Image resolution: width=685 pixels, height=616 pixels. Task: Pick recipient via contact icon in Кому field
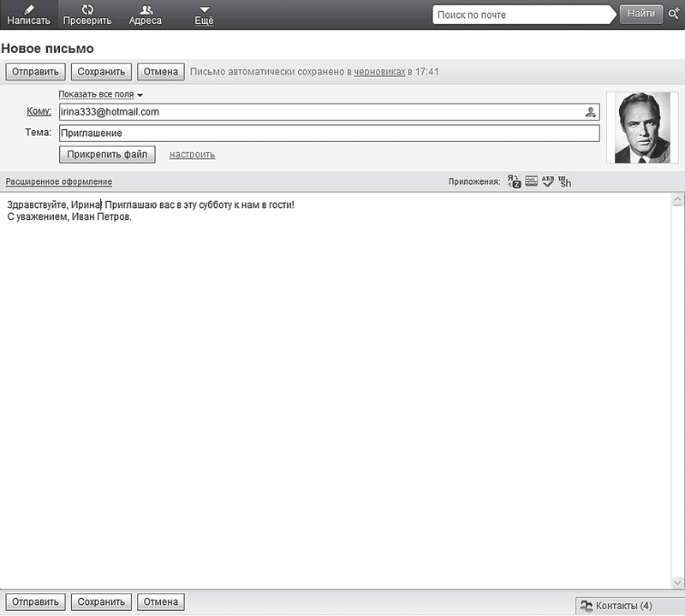coord(590,112)
